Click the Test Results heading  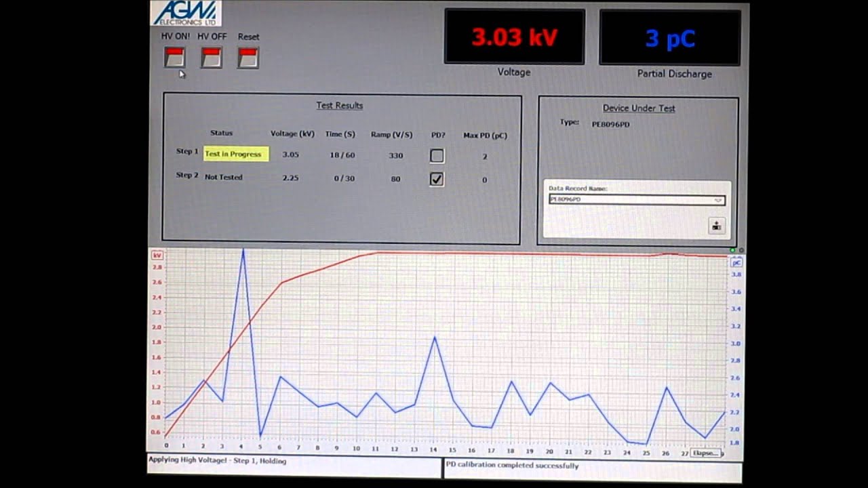[x=339, y=106]
